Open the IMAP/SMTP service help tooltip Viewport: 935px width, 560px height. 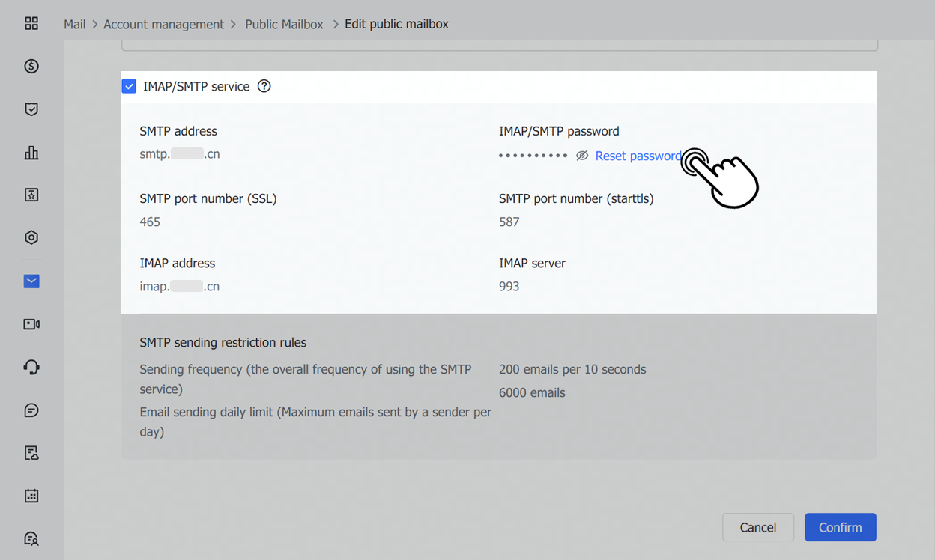pos(264,86)
